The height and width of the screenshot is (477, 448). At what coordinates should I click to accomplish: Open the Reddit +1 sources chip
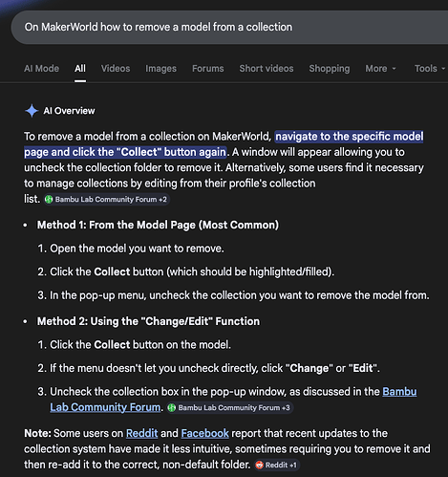pos(277,466)
